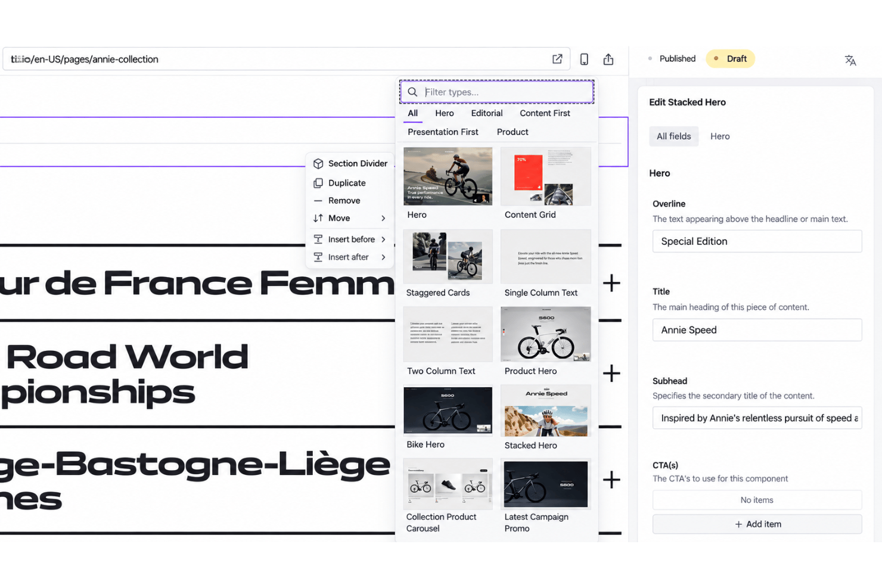Switch to All fields view
The width and height of the screenshot is (882, 588).
pos(674,136)
